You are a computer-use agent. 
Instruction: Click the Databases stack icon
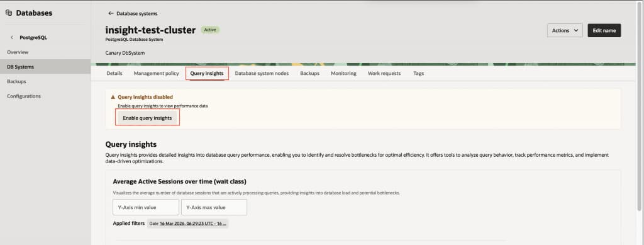9,13
